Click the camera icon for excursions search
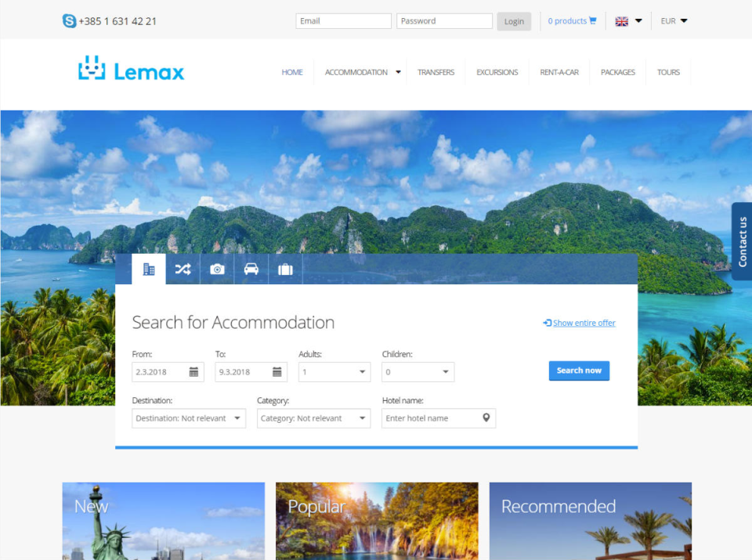Viewport: 752px width, 560px height. coord(217,269)
